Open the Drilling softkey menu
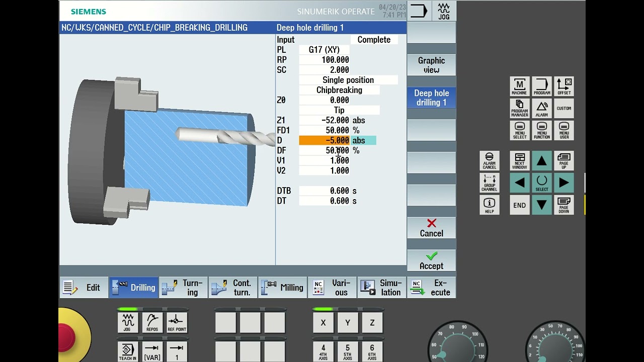Image resolution: width=644 pixels, height=362 pixels. pos(134,288)
